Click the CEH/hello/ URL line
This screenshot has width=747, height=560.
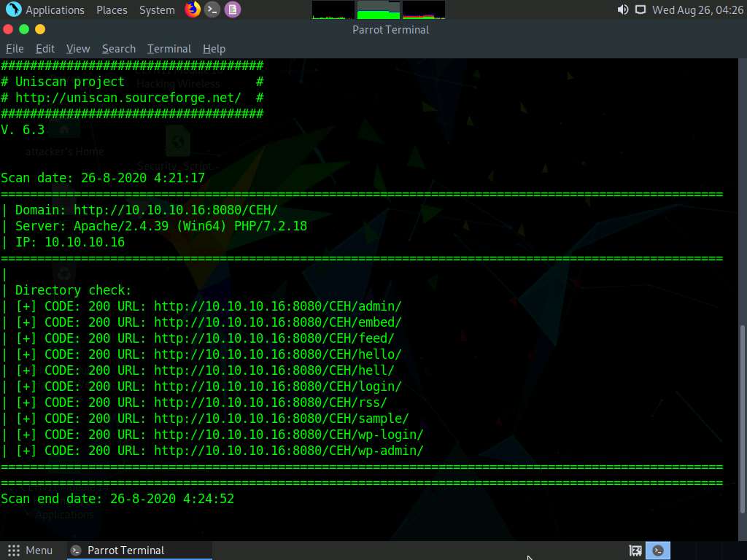(278, 354)
